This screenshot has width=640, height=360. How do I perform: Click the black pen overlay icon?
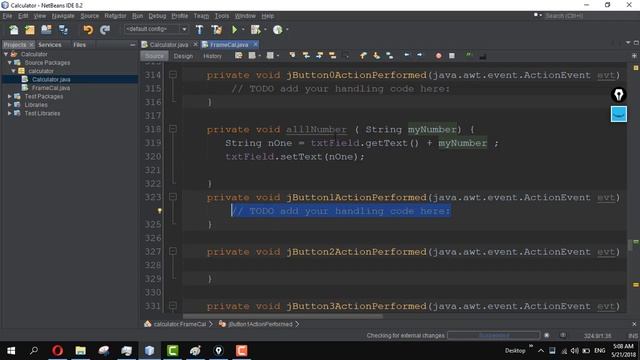click(619, 95)
